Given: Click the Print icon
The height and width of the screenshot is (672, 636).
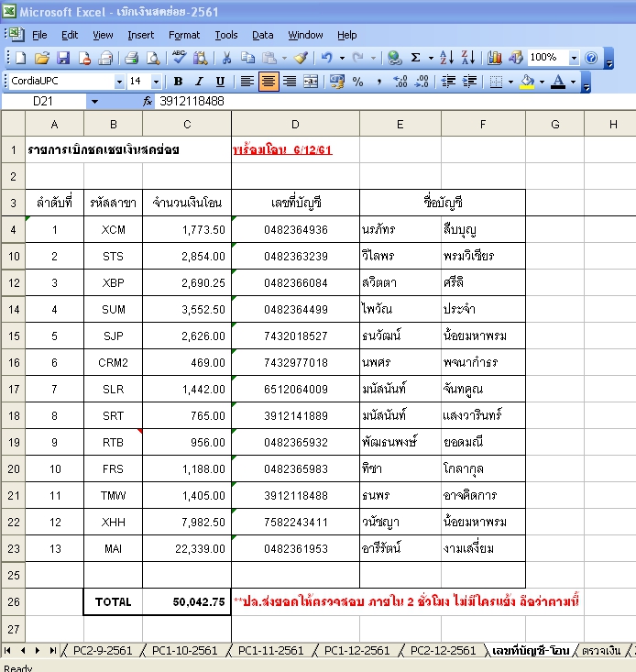Looking at the screenshot, I should [x=131, y=58].
